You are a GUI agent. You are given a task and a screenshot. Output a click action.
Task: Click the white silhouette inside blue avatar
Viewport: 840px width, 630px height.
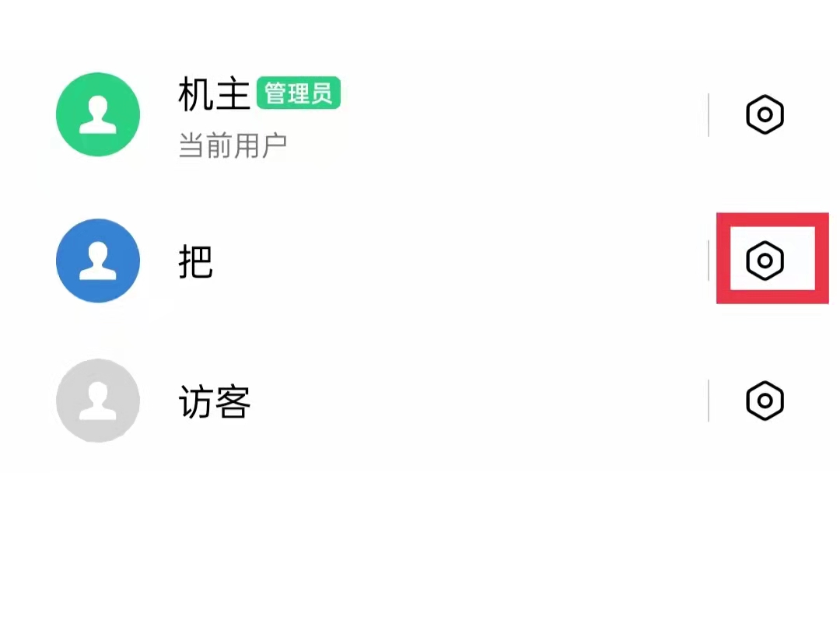click(x=98, y=261)
